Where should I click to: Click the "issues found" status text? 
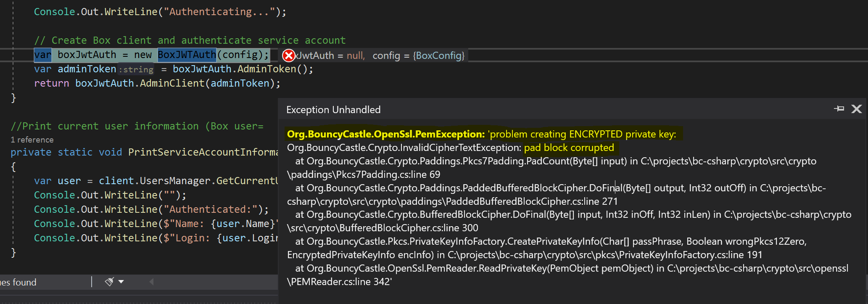19,282
